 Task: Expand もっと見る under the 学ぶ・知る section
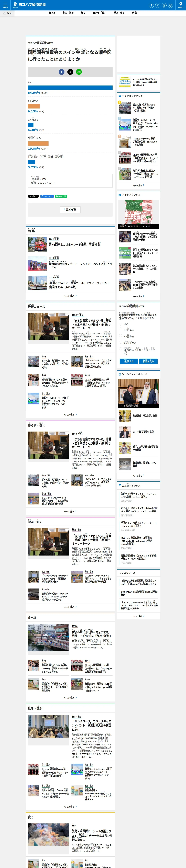click(x=70, y=607)
